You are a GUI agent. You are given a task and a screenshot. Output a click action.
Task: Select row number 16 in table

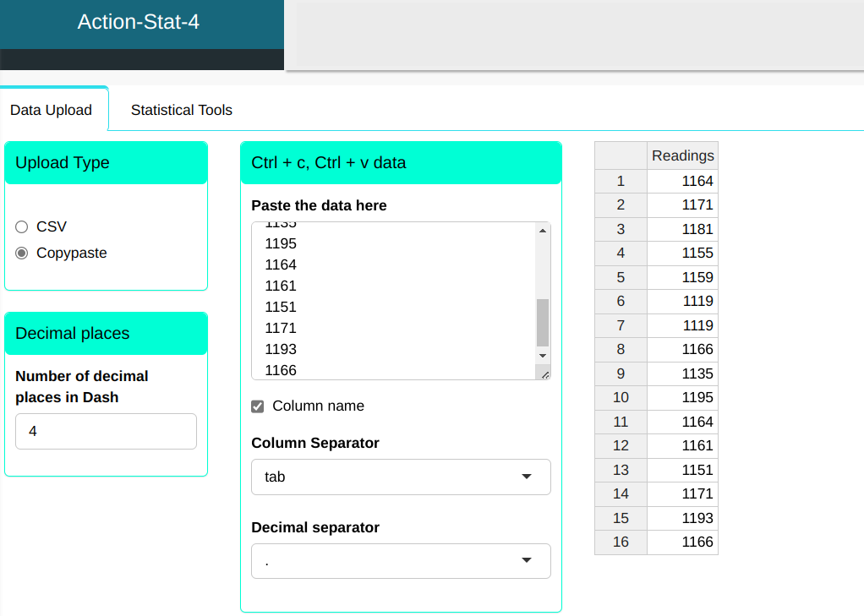621,542
